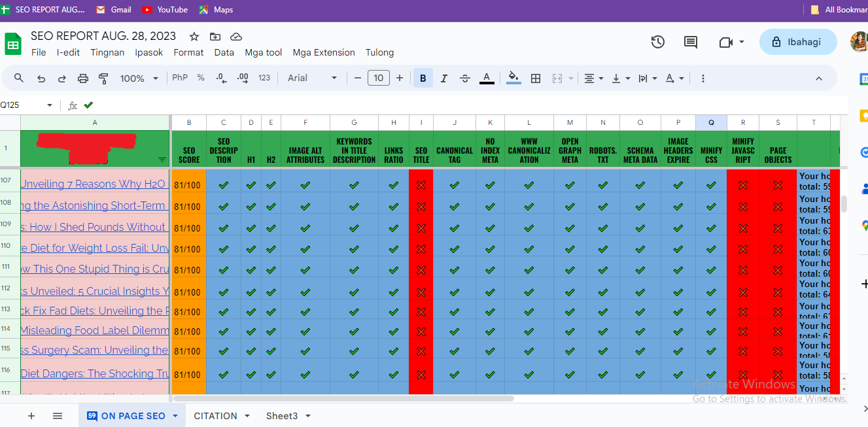Open the Tulong menu
This screenshot has height=427, width=868.
(x=379, y=52)
